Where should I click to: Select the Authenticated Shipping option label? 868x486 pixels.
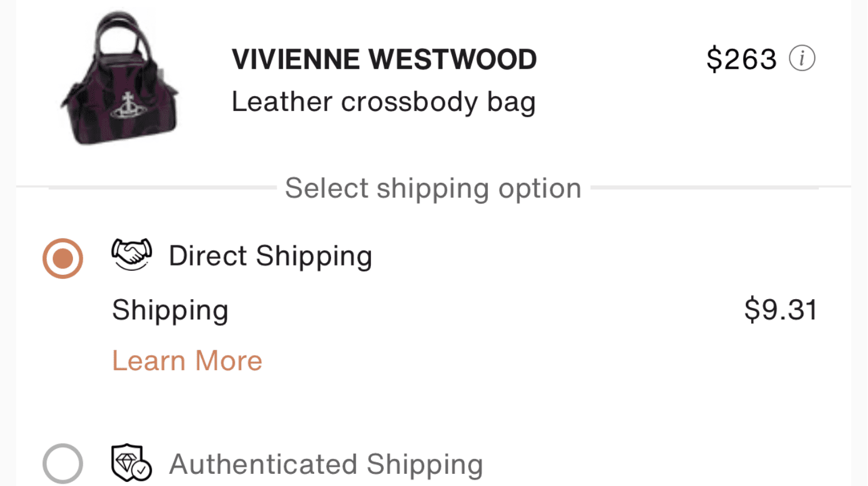[326, 464]
